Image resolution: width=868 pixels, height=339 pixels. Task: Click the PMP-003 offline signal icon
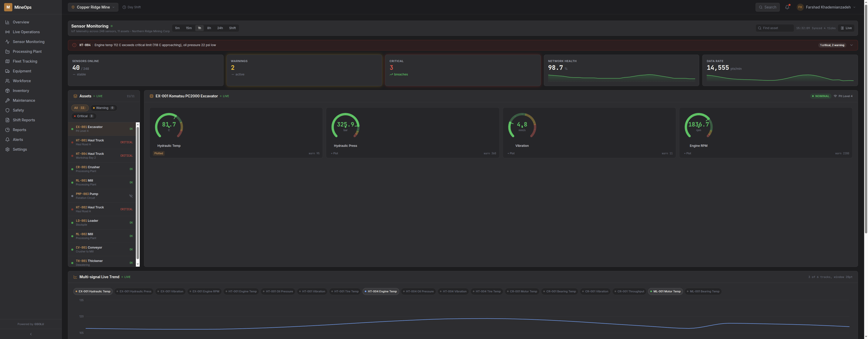tap(131, 196)
